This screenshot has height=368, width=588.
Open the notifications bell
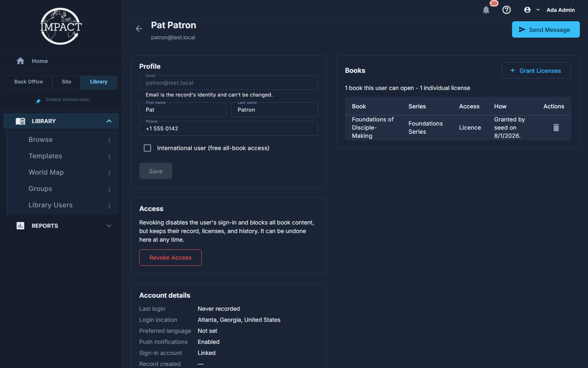[486, 10]
